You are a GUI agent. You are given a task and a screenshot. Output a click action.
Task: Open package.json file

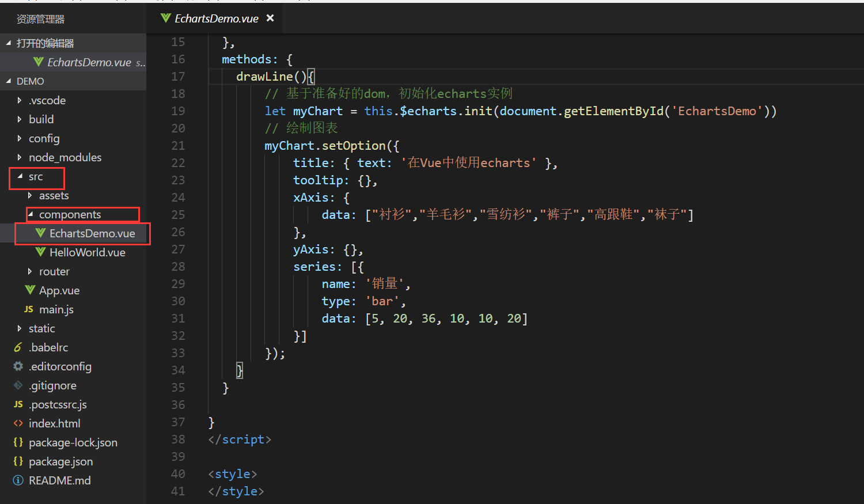coord(61,461)
